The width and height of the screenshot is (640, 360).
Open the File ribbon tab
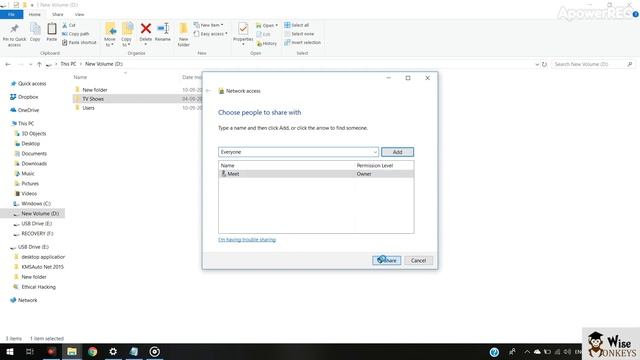pos(11,14)
